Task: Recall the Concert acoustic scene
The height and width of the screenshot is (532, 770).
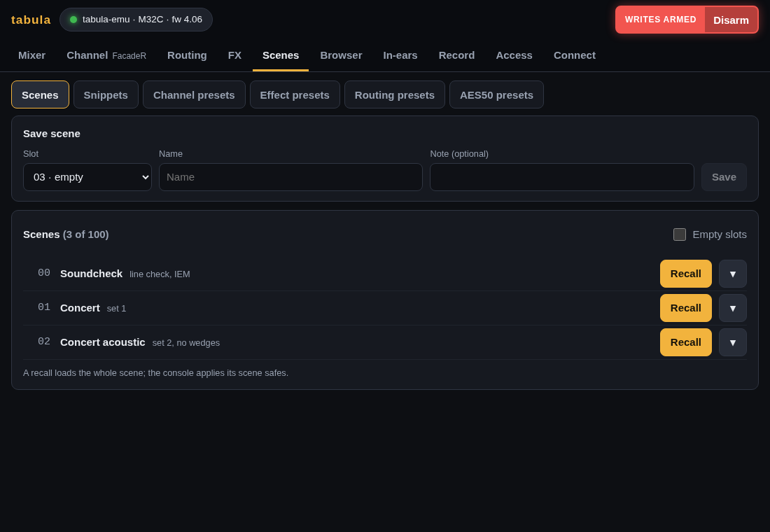Action: (685, 342)
